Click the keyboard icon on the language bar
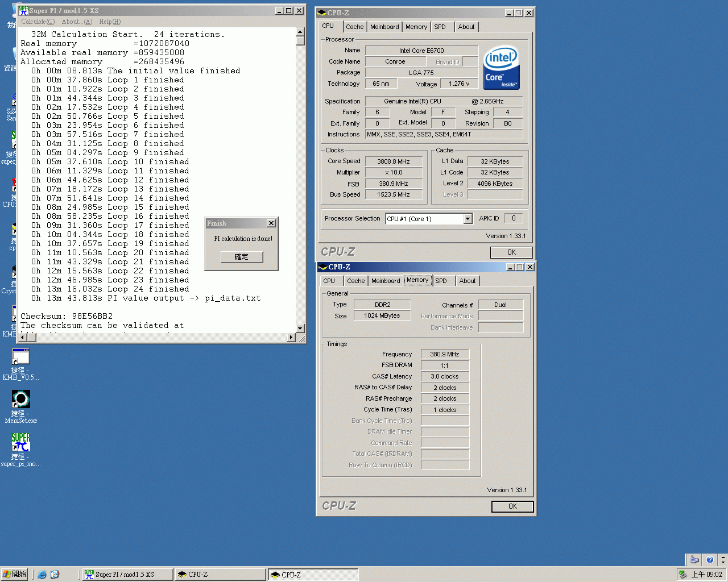Screen dimensions: 728x582 (694, 560)
